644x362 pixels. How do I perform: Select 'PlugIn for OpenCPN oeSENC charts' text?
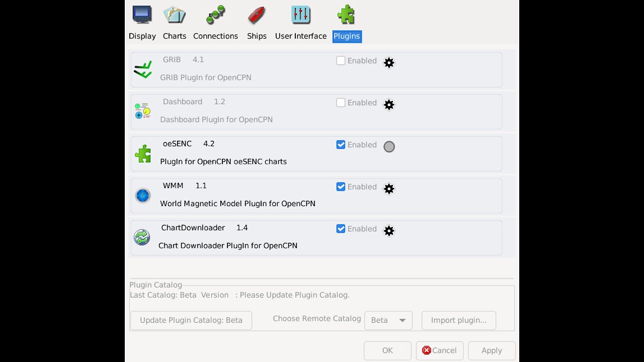point(223,162)
